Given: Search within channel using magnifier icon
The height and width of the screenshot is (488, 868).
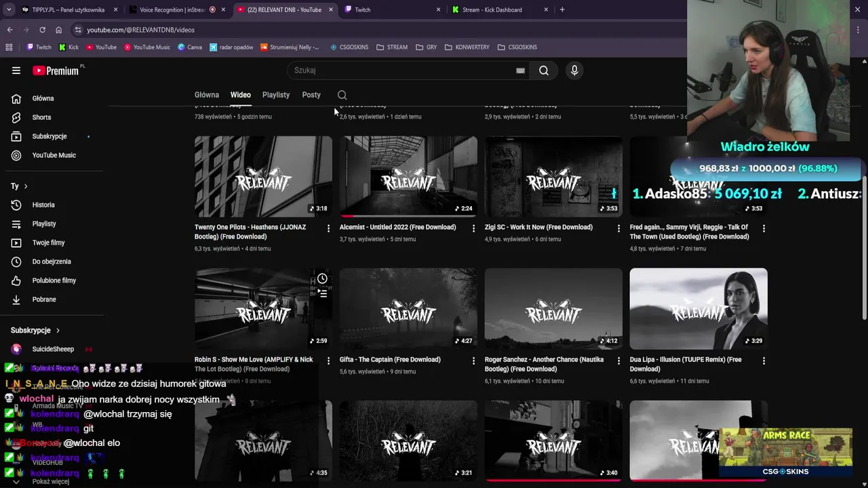Looking at the screenshot, I should (x=342, y=95).
